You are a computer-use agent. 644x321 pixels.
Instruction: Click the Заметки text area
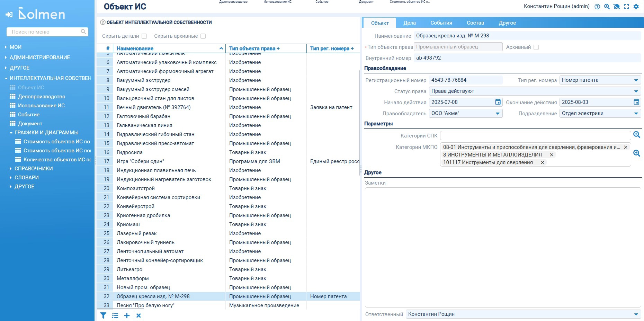click(x=503, y=247)
